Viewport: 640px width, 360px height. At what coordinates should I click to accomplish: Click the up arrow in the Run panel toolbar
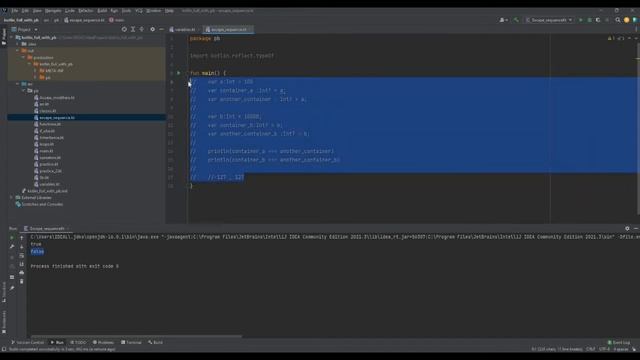22,238
